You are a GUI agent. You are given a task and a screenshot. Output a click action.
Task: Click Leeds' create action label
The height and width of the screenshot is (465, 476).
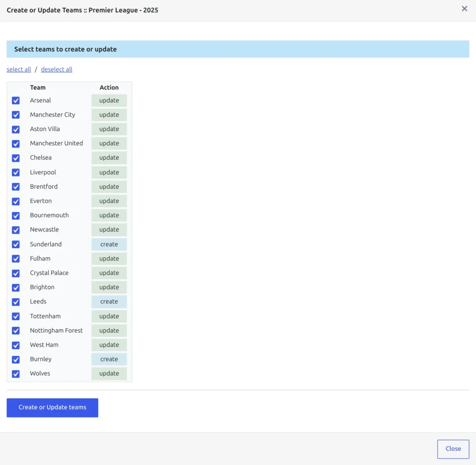coord(109,301)
